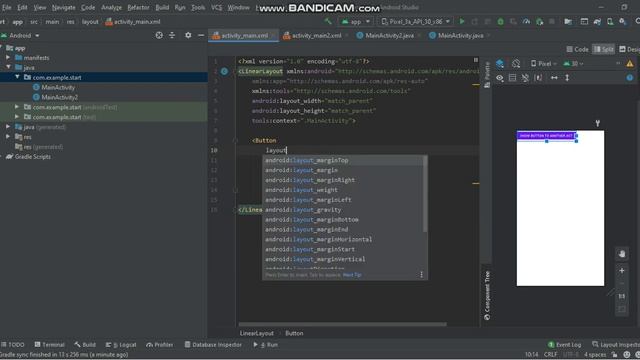Open the Profiler tool window
Image resolution: width=640 pixels, height=360 pixels.
160,344
